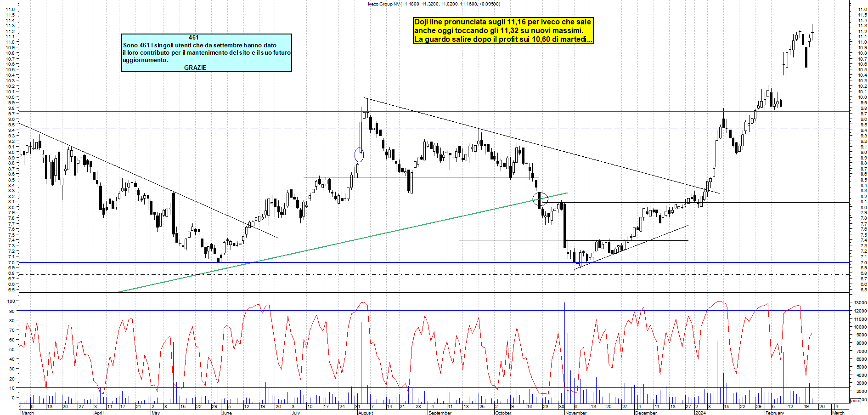The image size is (868, 415).
Task: Click the 2024 year label on time axis
Action: tap(700, 413)
